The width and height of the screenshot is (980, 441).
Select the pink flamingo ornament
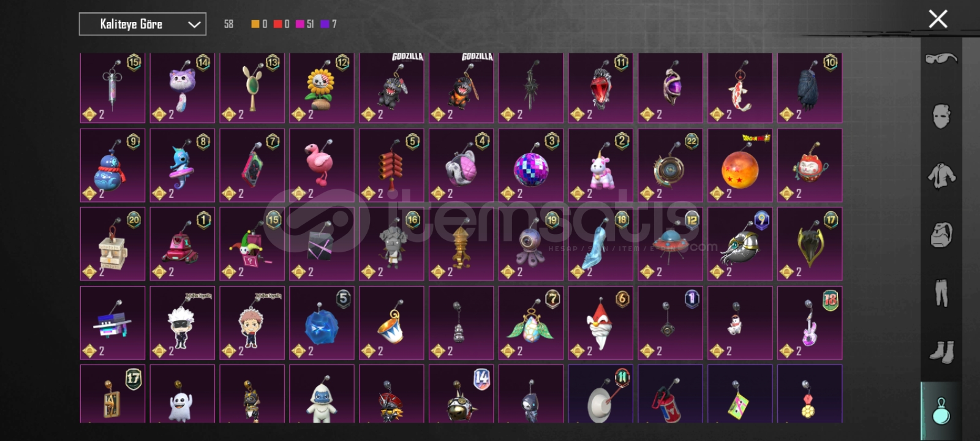(x=322, y=165)
